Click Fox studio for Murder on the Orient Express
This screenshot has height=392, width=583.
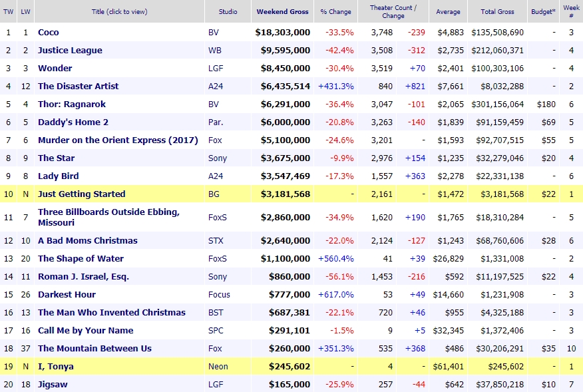(x=215, y=140)
